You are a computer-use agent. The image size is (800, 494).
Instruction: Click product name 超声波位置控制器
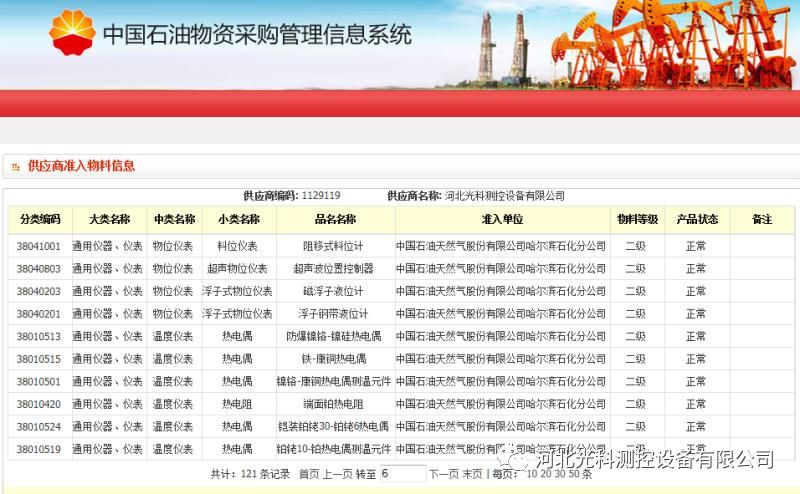click(x=333, y=269)
